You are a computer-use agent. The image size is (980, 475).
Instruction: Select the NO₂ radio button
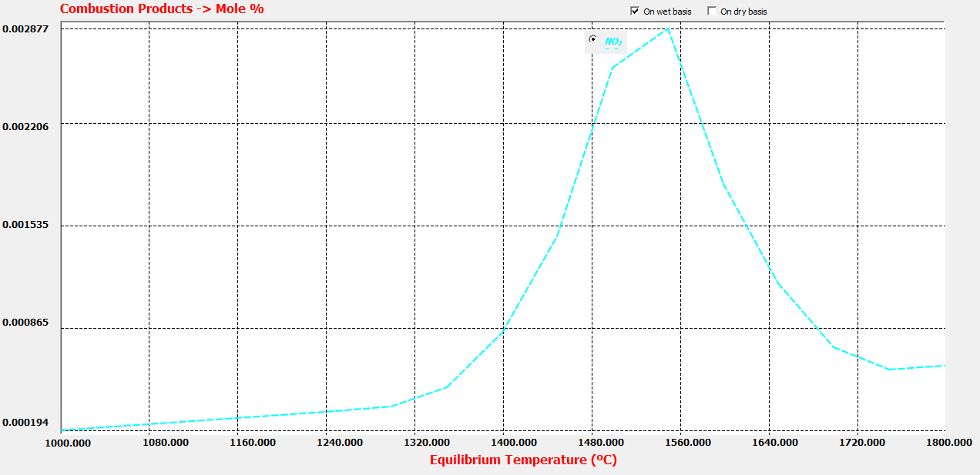tap(592, 39)
